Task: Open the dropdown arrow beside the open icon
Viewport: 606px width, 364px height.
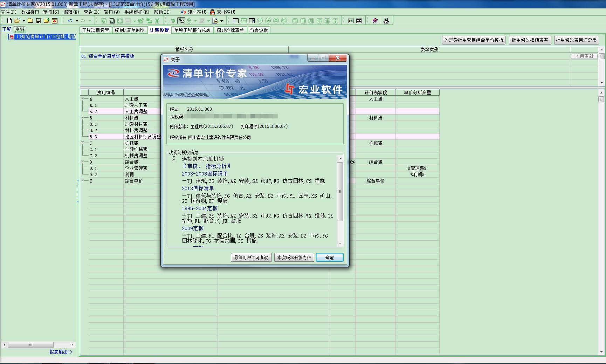Action: 23,21
